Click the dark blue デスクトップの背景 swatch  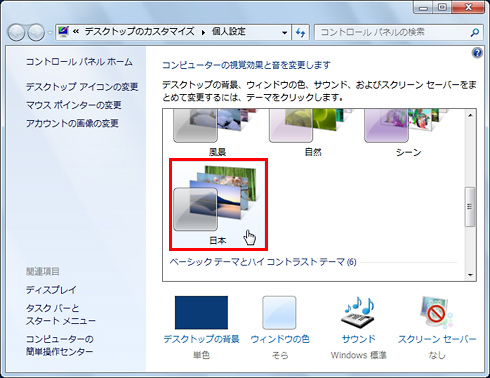click(201, 313)
